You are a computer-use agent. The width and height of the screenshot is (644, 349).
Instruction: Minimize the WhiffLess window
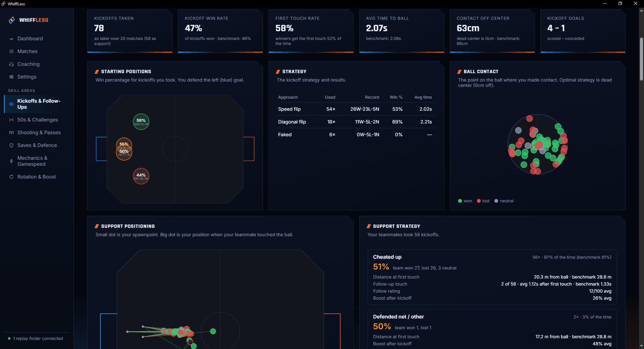[x=605, y=4]
